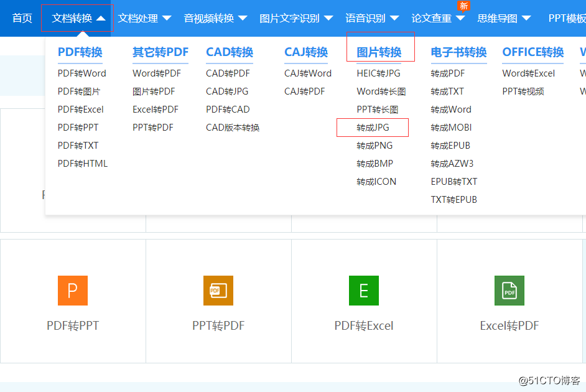Viewport: 586px width, 392px height.
Task: Click the orange PDF转PPT icon
Action: pyautogui.click(x=73, y=291)
